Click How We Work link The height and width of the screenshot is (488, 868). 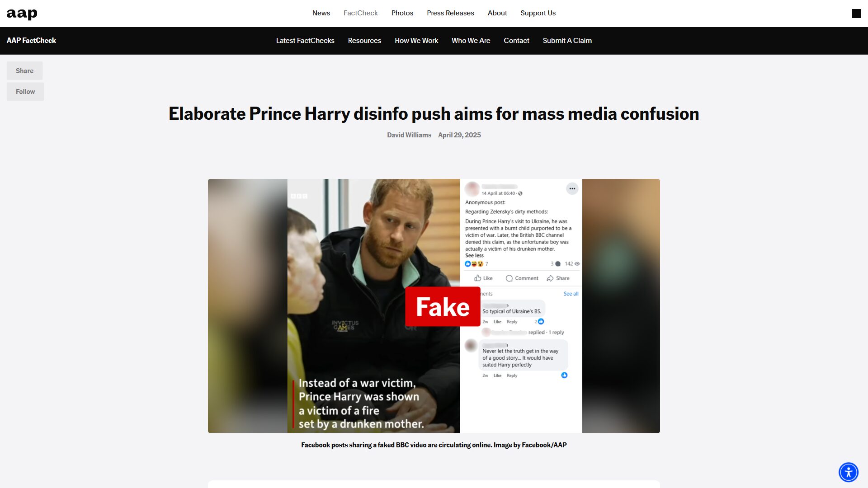[416, 41]
